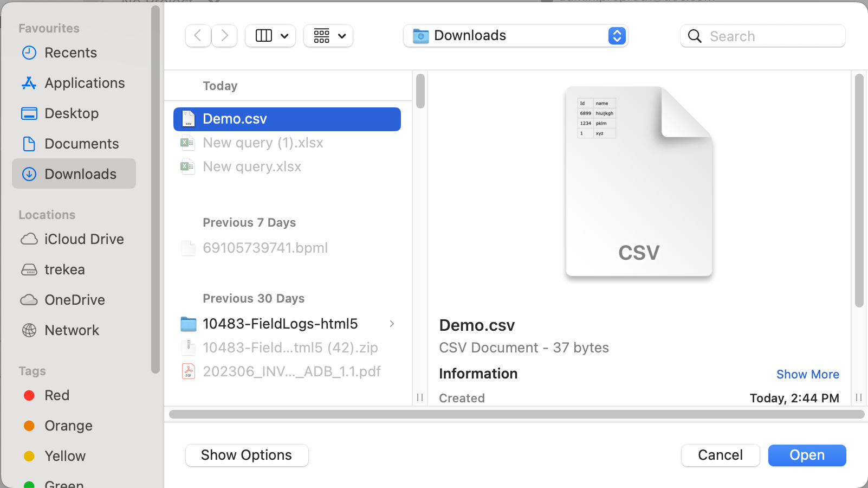This screenshot has height=488, width=868.
Task: Click the Search field
Action: pyautogui.click(x=762, y=36)
